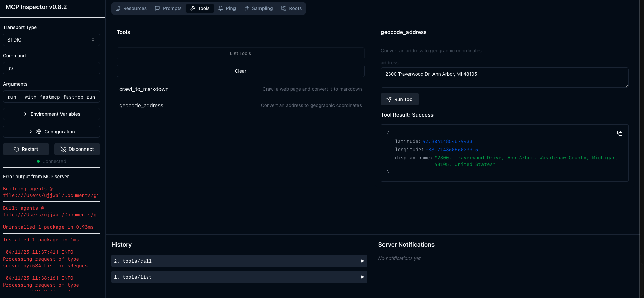This screenshot has height=298, width=644.
Task: Click the address text input field
Action: click(504, 78)
